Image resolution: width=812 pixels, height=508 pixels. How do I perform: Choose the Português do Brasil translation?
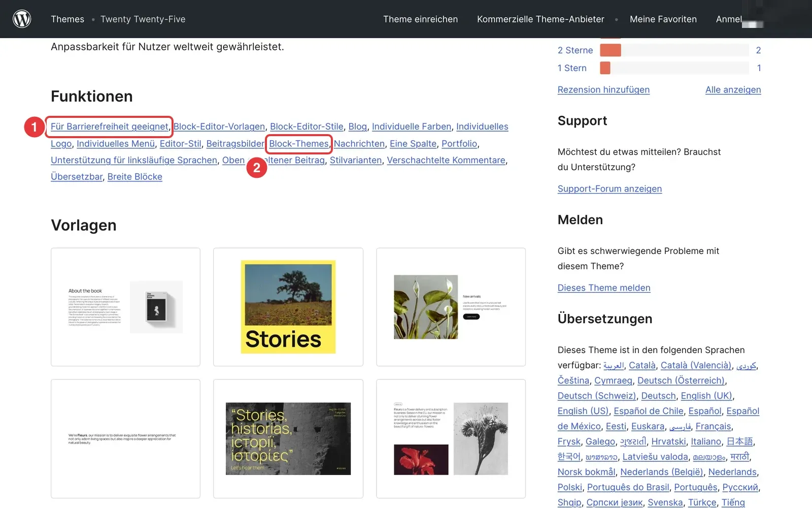(x=628, y=487)
